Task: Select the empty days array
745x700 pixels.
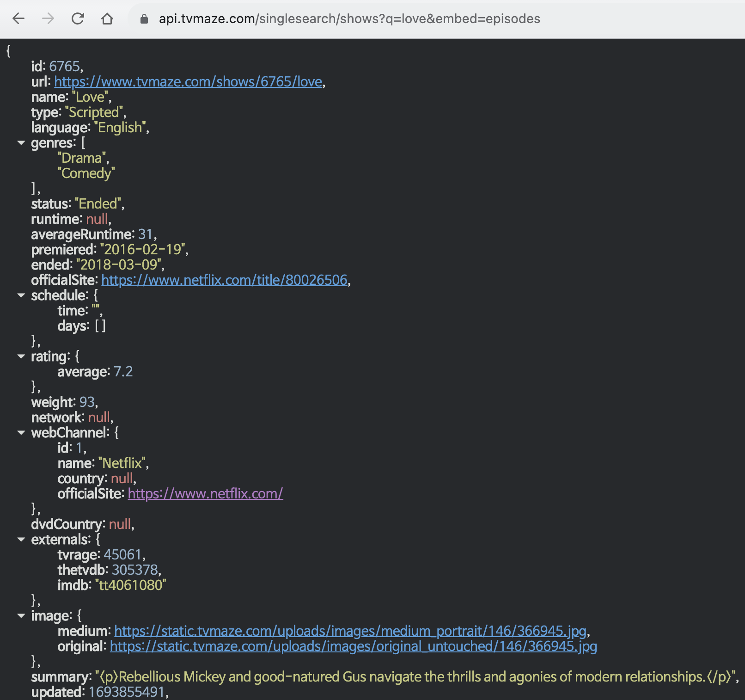Action: tap(100, 326)
